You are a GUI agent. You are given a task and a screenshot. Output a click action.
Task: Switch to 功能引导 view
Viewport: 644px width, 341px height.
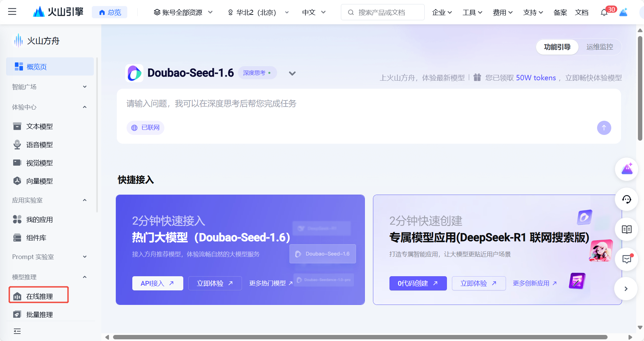(x=557, y=47)
